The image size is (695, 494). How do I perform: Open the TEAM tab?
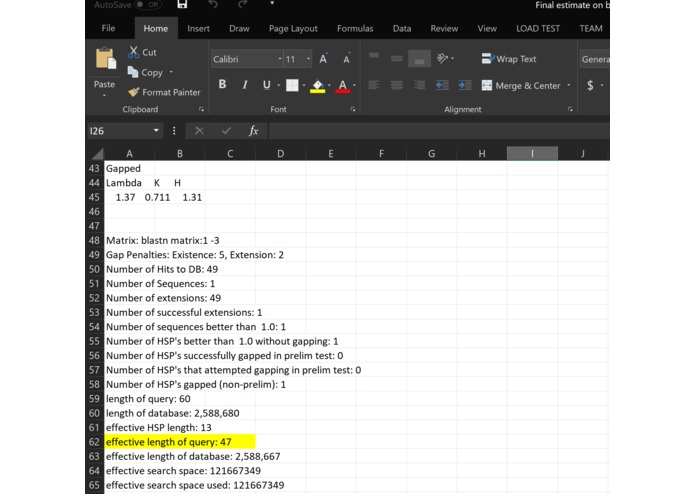[x=591, y=28]
